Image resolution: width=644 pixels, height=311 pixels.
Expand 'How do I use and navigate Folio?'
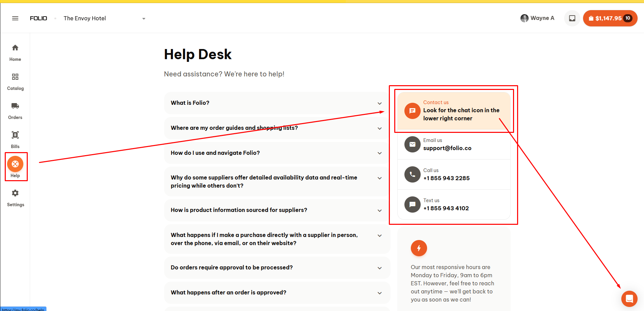click(277, 153)
